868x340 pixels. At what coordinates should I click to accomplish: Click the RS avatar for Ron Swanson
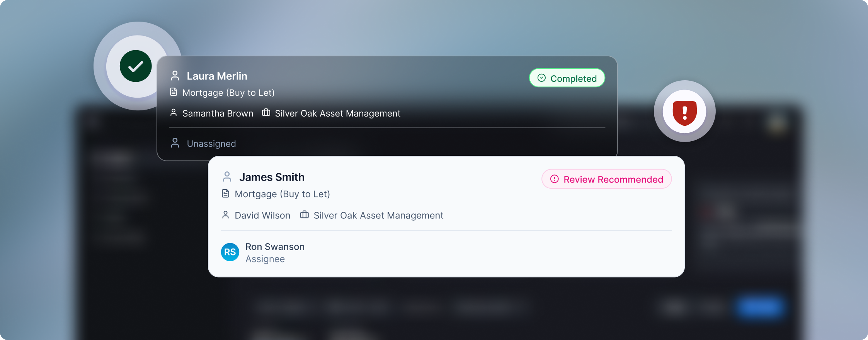(230, 252)
